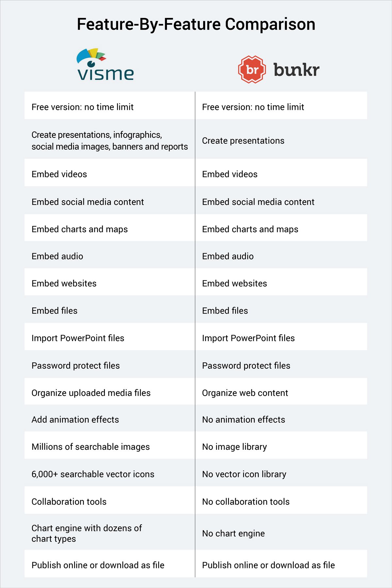Select the 'Feature-By-Feature Comparison' heading
This screenshot has height=588, width=392.
pyautogui.click(x=196, y=24)
